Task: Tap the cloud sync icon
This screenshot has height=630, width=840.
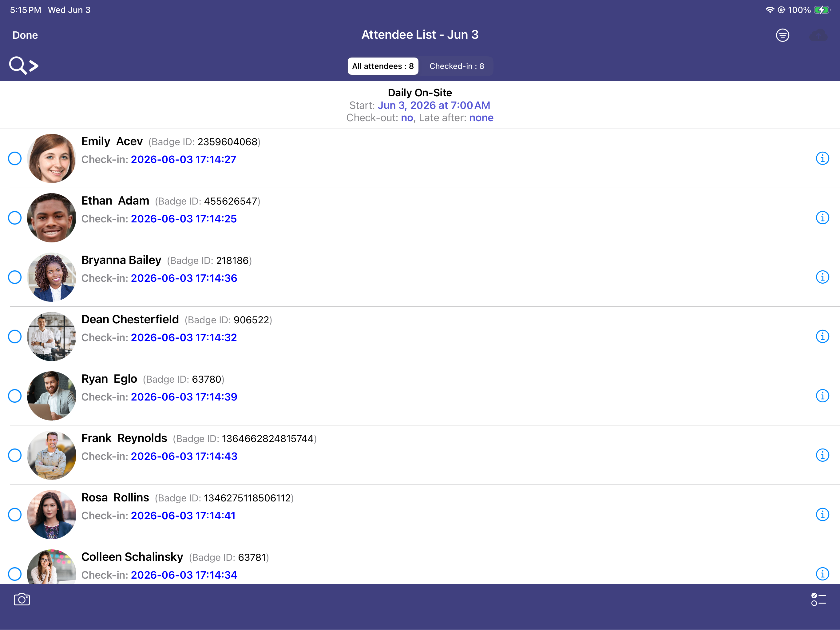Action: 818,35
